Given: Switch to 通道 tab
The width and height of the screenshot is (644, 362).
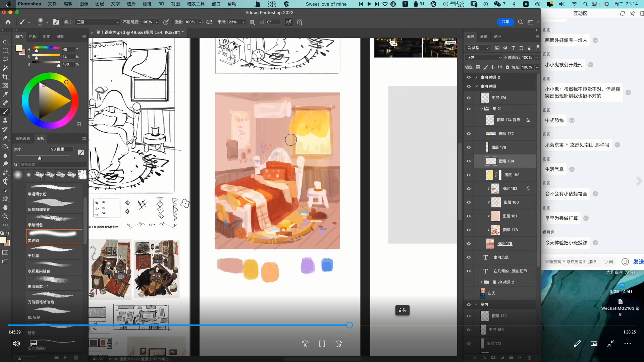Looking at the screenshot, I should 484,37.
